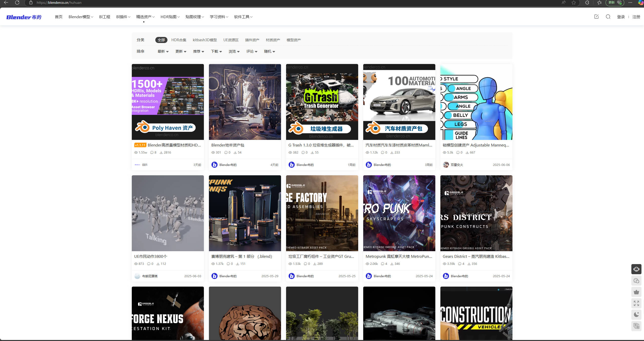Click the Blender布的 site logo
The height and width of the screenshot is (341, 644).
coord(24,17)
